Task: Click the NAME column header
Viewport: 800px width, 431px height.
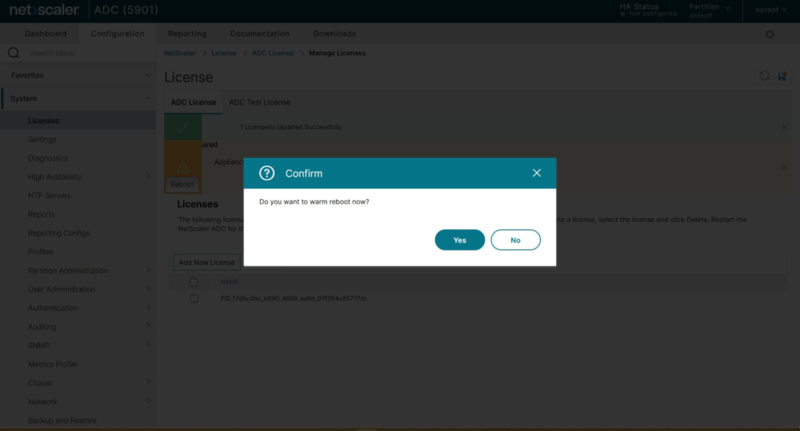Action: (229, 282)
